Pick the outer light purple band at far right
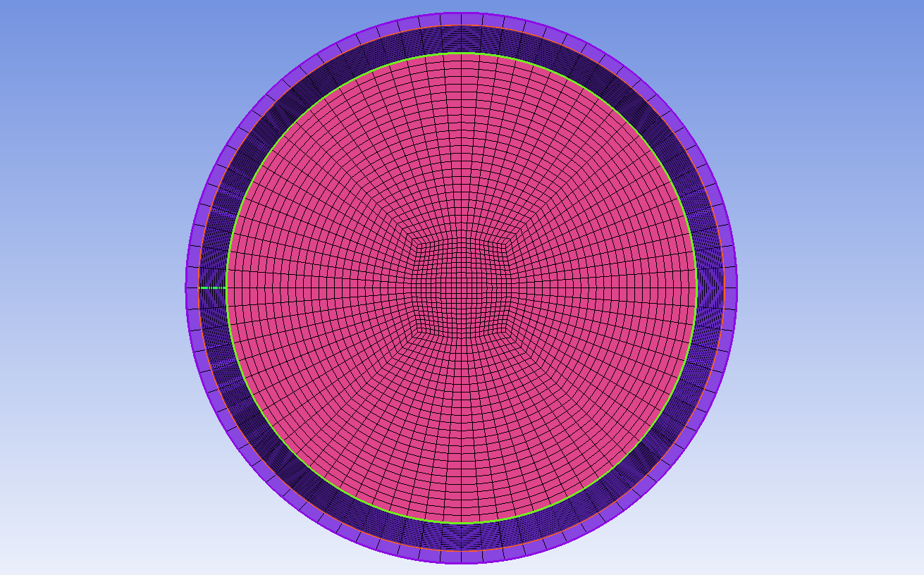This screenshot has height=575, width=924. coord(730,287)
